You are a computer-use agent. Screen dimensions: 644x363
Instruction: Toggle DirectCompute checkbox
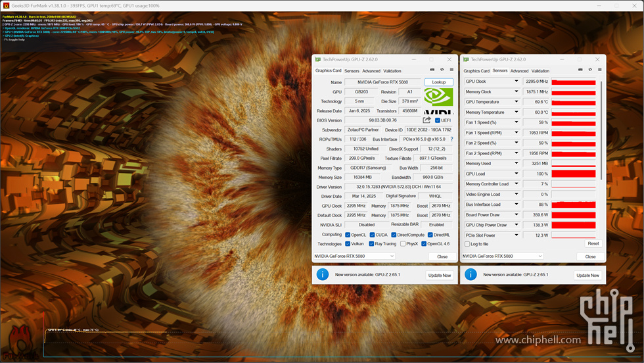(394, 235)
